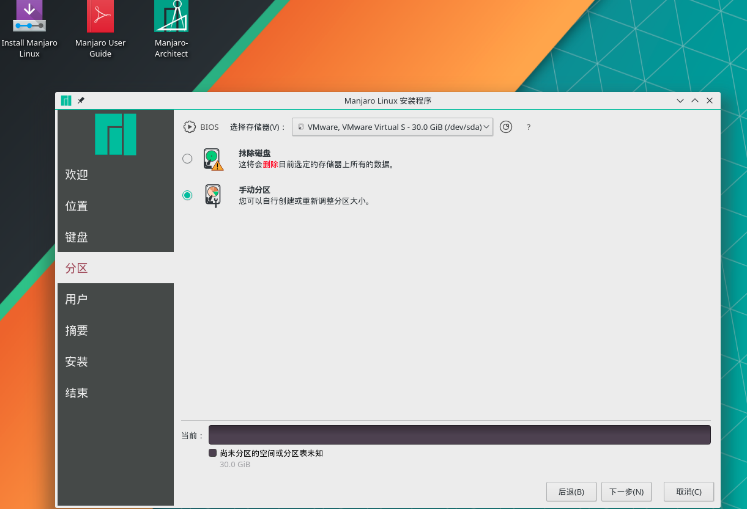Click the erase disk hard drive warning icon
Viewport: 747px width, 509px height.
(213, 159)
